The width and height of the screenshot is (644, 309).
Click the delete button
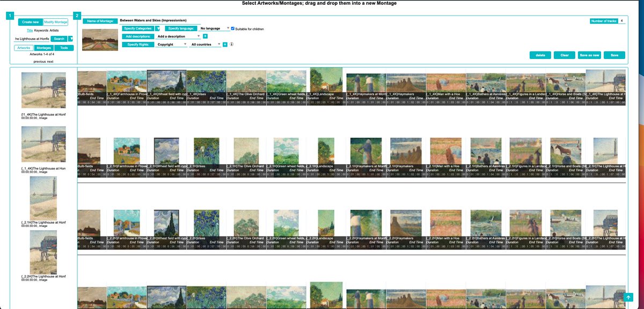[x=540, y=55]
